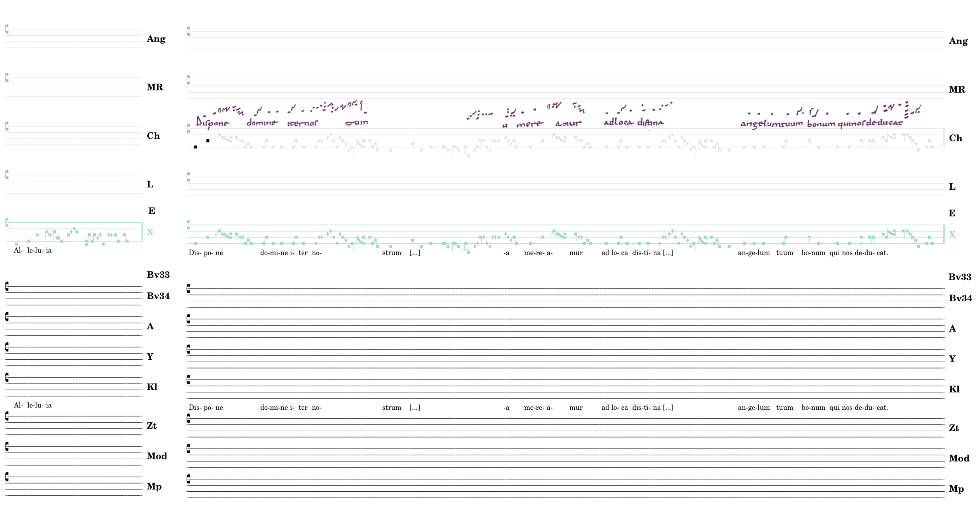Click the purple handwritten 'angelum tuum' text

[771, 124]
